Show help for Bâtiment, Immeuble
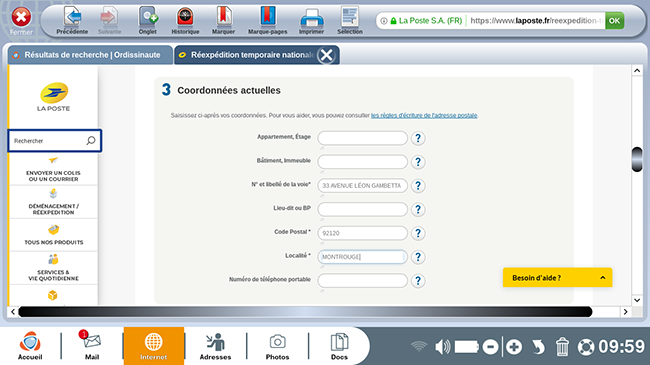The width and height of the screenshot is (650, 365). click(x=418, y=162)
